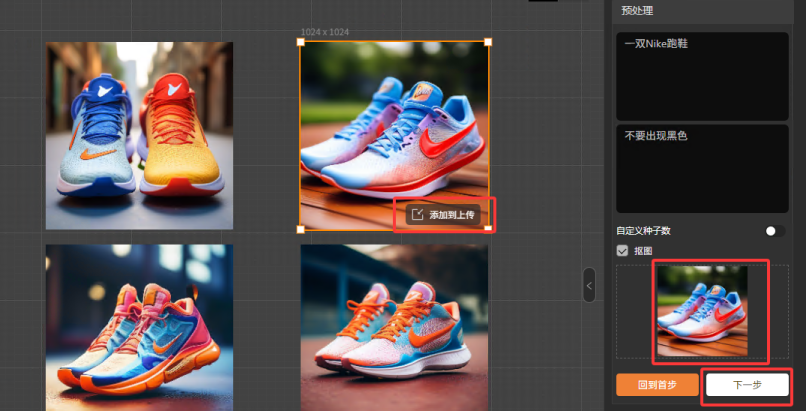Toggle the 自定义种子数 switch
Screen dimensions: 806x411
774,231
